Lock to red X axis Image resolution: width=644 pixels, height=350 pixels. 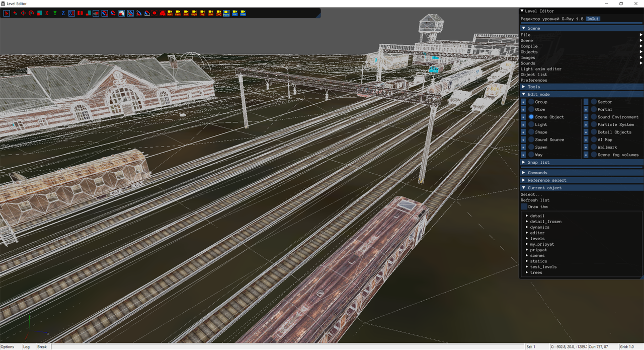[x=47, y=13]
